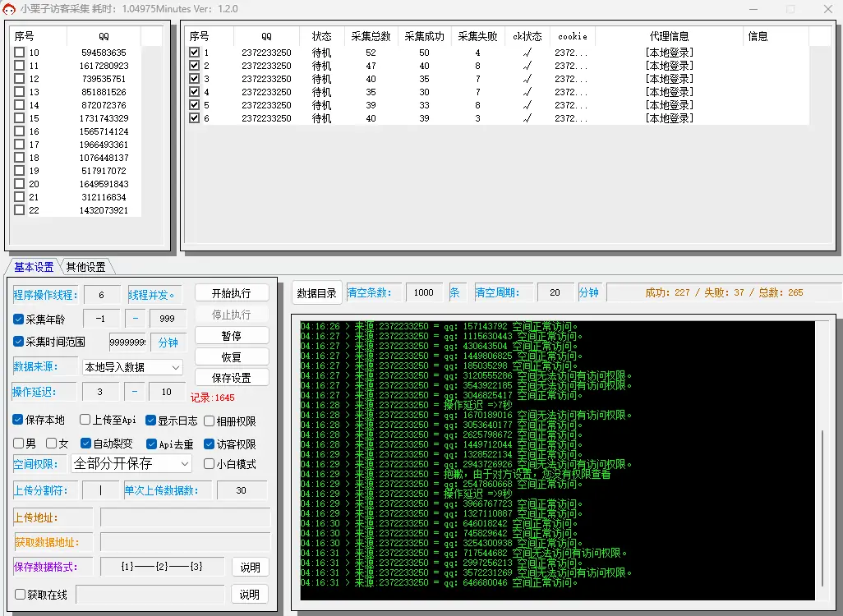
Task: Toggle the 访客权限 checkbox
Action: click(210, 444)
